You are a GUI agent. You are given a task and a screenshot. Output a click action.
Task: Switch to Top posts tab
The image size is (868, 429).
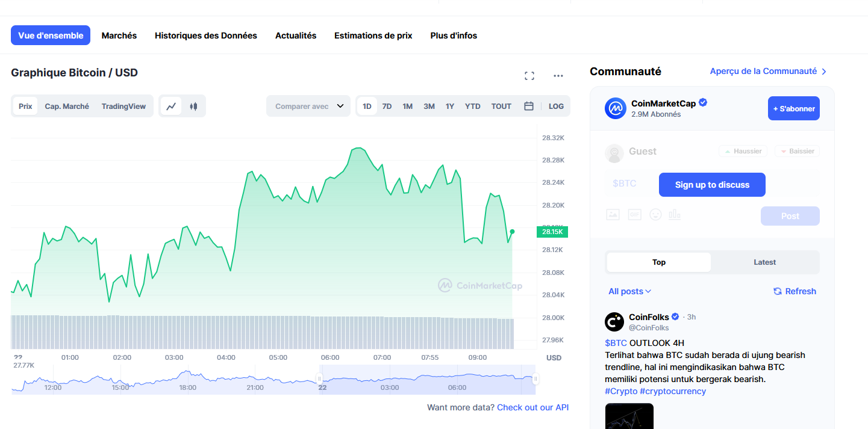[x=659, y=262]
